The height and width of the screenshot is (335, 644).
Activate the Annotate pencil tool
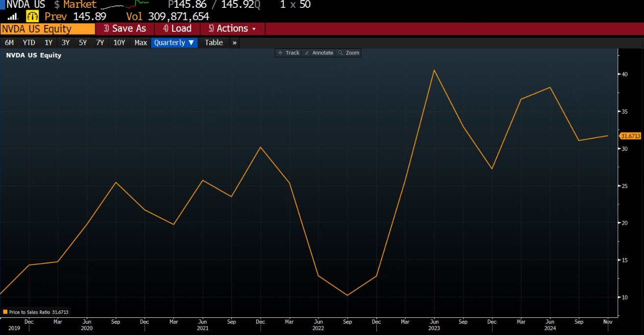(x=319, y=52)
